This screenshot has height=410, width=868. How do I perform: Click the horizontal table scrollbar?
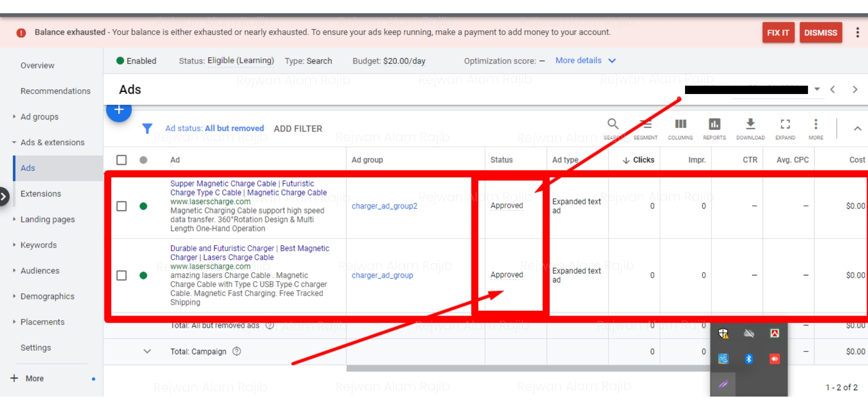tap(520, 368)
